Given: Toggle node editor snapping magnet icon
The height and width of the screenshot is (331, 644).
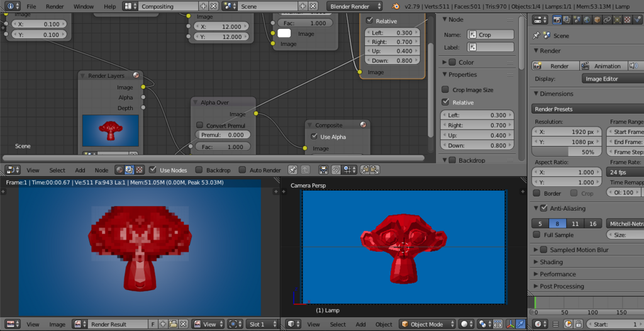Looking at the screenshot, I should (x=336, y=170).
